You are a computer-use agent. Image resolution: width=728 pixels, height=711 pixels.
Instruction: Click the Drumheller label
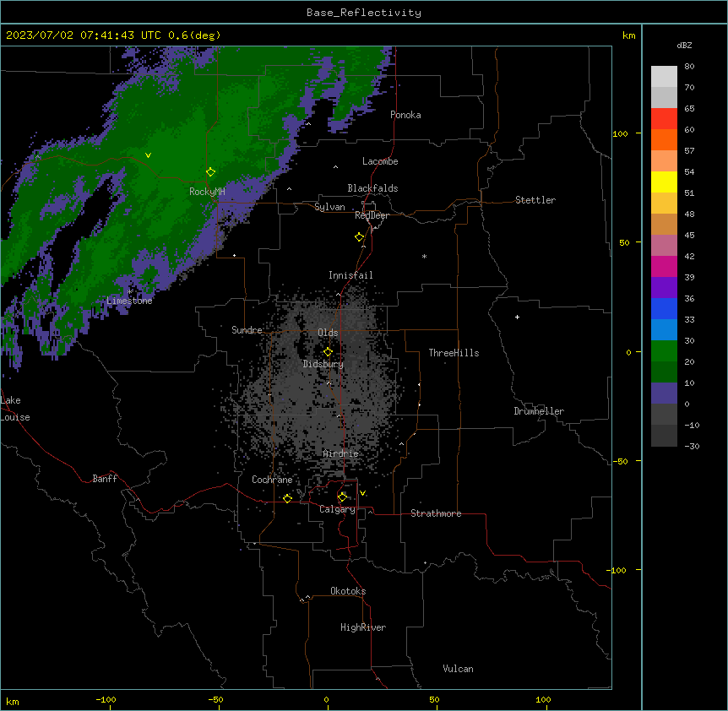[x=539, y=411]
